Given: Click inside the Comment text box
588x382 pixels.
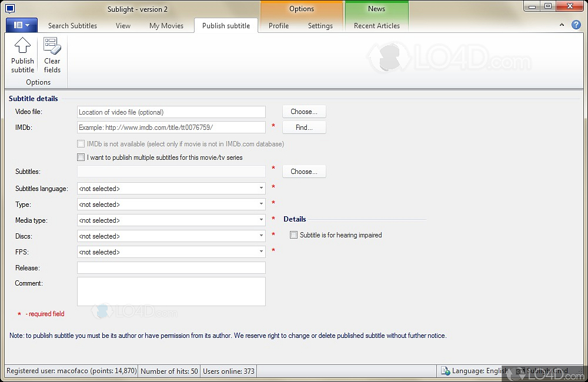Looking at the screenshot, I should click(x=171, y=291).
